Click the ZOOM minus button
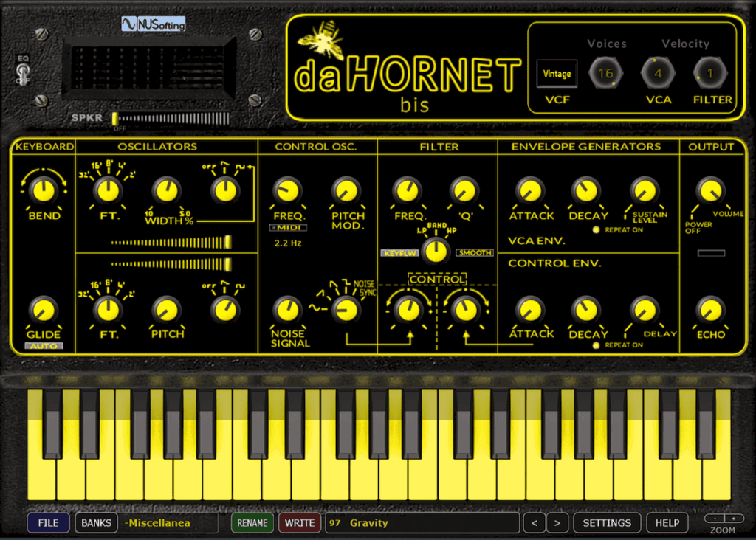 pos(715,519)
